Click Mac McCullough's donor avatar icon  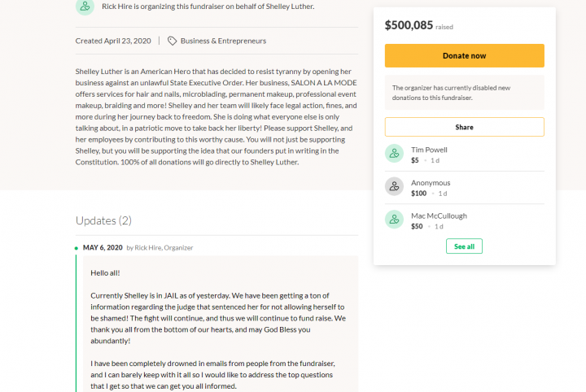pyautogui.click(x=394, y=219)
